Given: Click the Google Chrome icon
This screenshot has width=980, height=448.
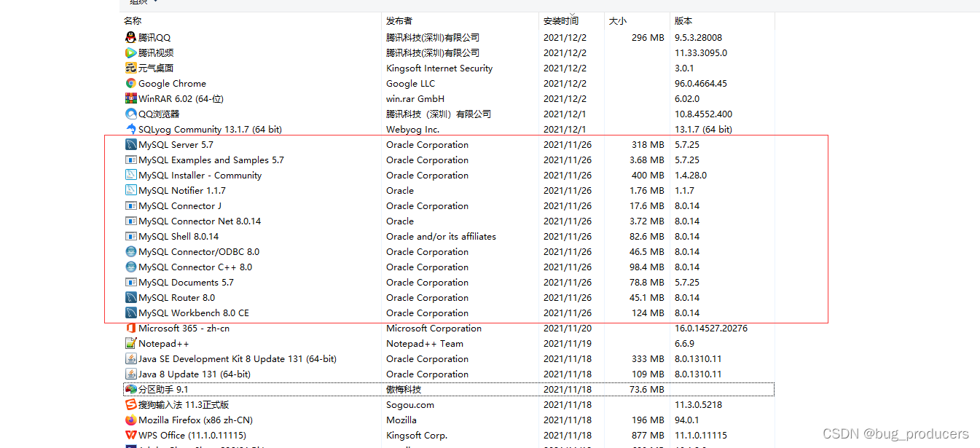Looking at the screenshot, I should point(130,83).
